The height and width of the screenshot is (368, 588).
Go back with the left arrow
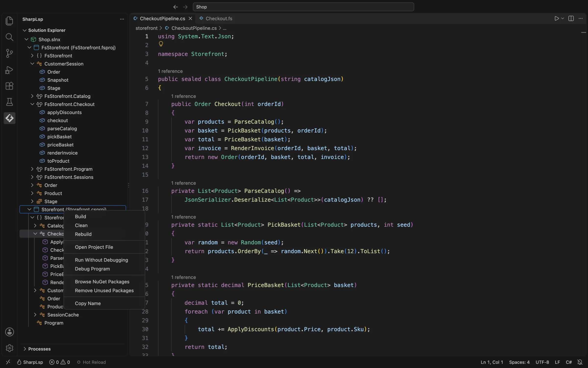pyautogui.click(x=175, y=7)
